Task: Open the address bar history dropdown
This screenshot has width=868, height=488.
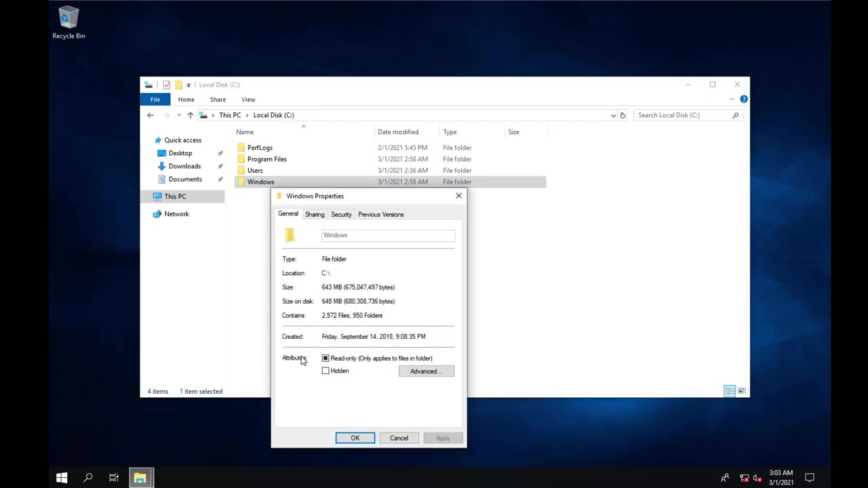Action: [x=614, y=115]
